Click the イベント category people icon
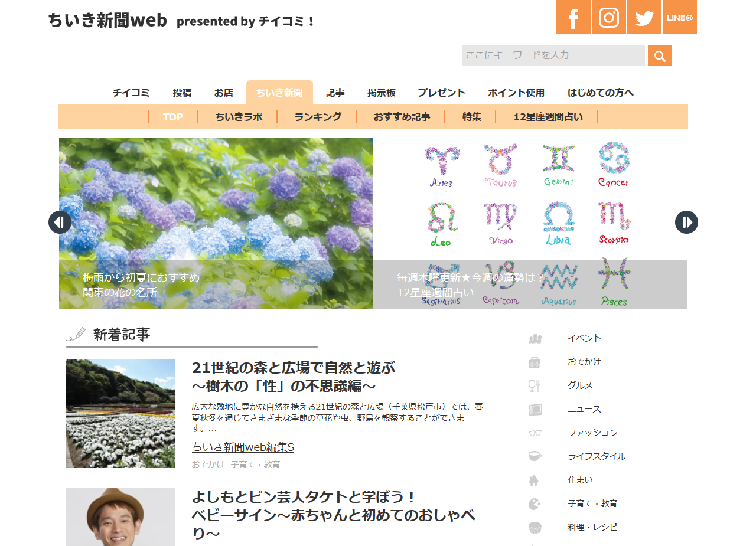This screenshot has height=546, width=756. (535, 339)
